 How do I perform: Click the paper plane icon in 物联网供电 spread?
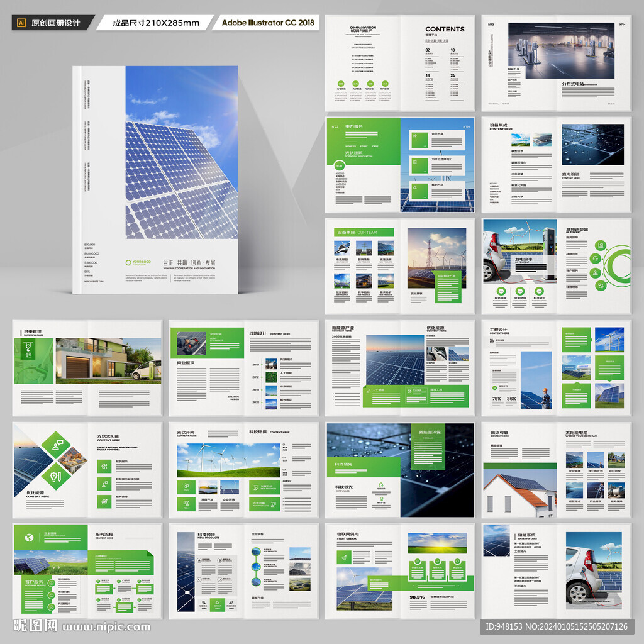[344, 557]
